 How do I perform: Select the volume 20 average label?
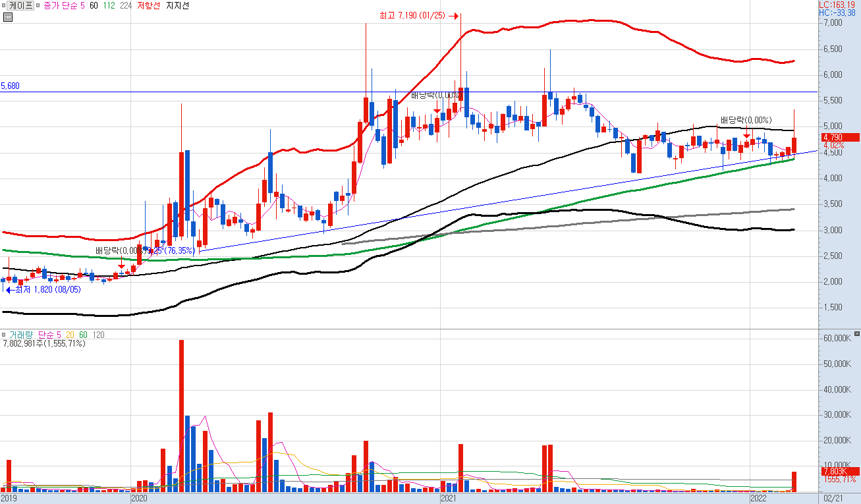point(70,335)
